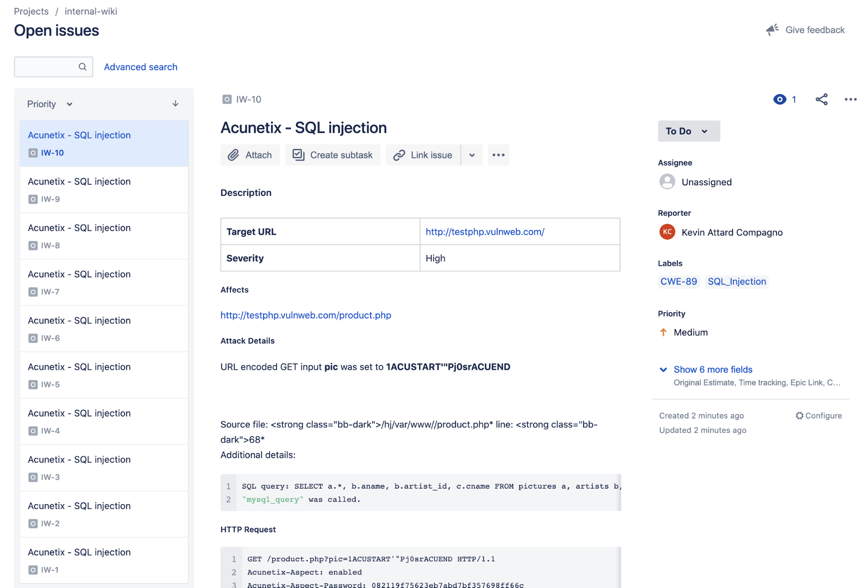Click the issue type icon beside IW-10 header
Viewport: 868px width, 588px height.
pos(227,99)
